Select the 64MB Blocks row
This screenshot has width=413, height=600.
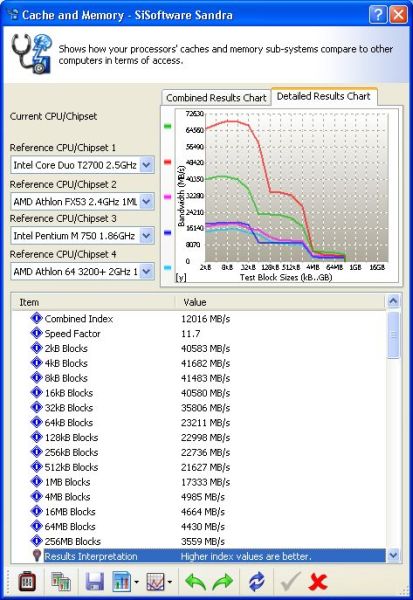pyautogui.click(x=198, y=527)
